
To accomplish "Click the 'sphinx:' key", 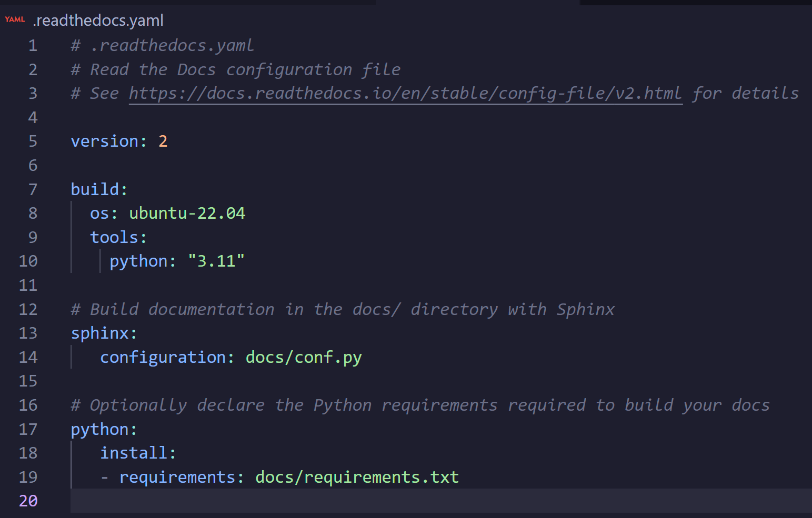I will pos(104,333).
